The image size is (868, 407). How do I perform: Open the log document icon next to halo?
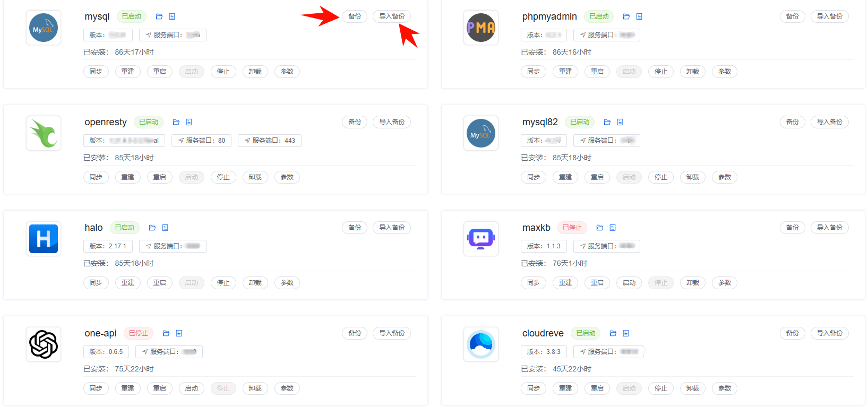click(165, 228)
